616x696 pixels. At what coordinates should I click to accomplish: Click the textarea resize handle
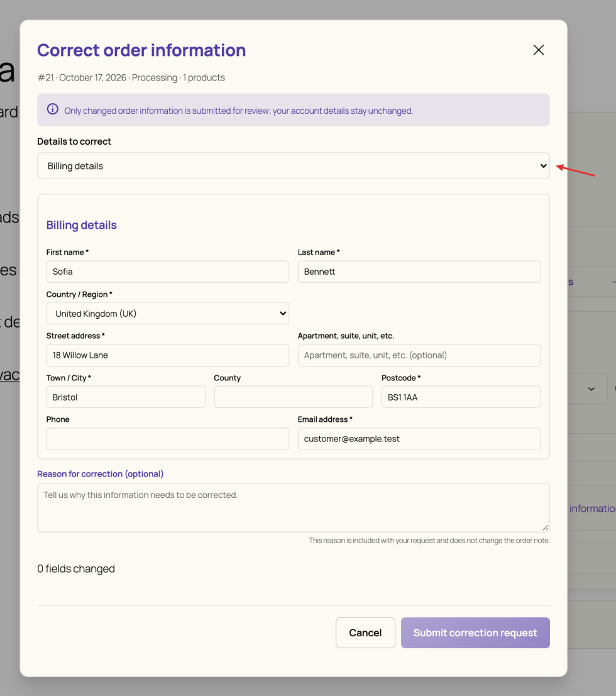[546, 528]
